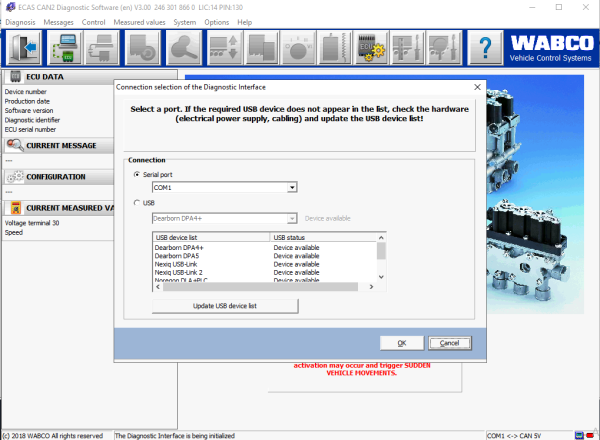The width and height of the screenshot is (600, 440).
Task: Open the Control menu
Action: pos(93,22)
